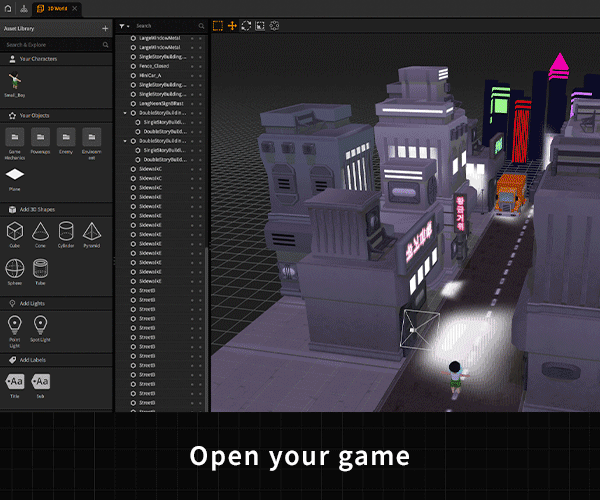Toggle visibility of MiniCar_A object
Screen dimensions: 600x500
(x=192, y=75)
